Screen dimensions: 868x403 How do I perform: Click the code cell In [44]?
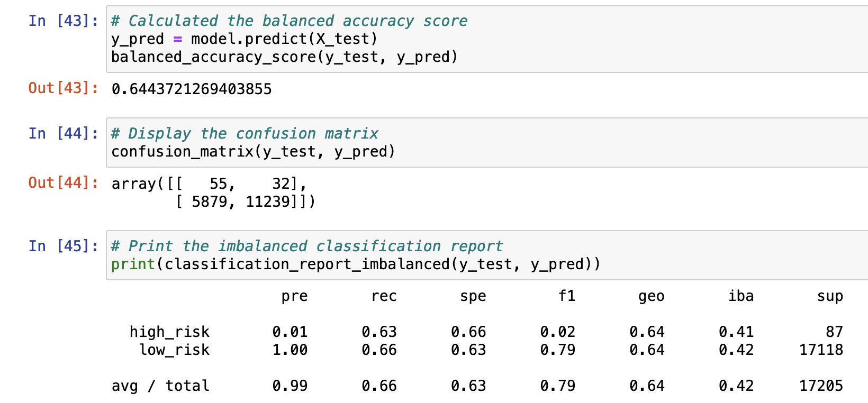(x=487, y=143)
